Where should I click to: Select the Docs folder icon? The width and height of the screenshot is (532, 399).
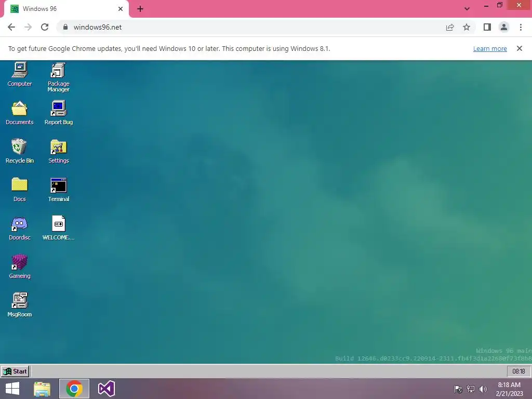coord(19,190)
